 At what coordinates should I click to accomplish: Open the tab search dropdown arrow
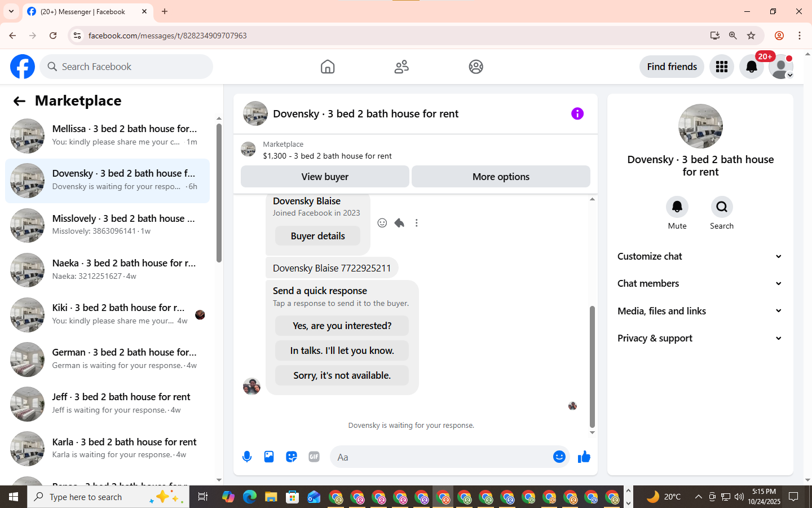(11, 11)
